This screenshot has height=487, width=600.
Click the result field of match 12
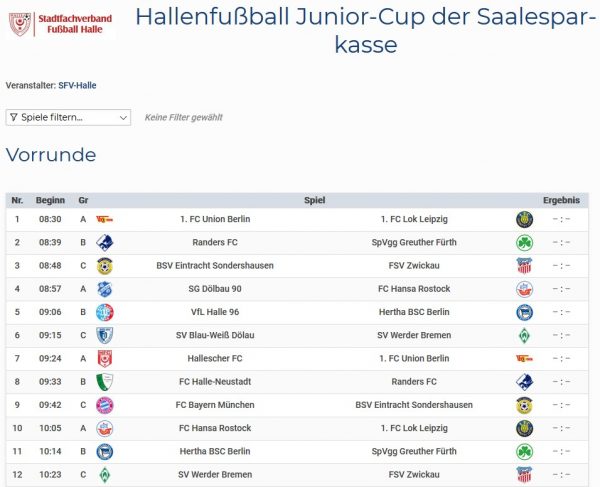click(x=561, y=475)
